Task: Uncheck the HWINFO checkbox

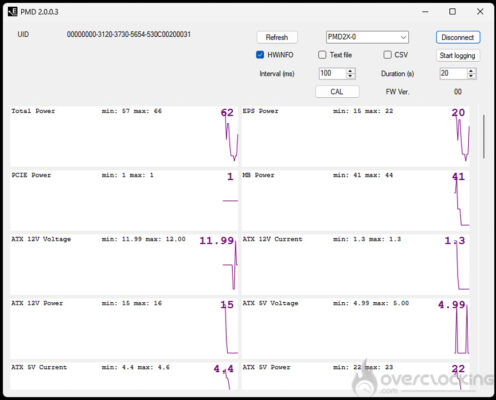Action: [260, 55]
